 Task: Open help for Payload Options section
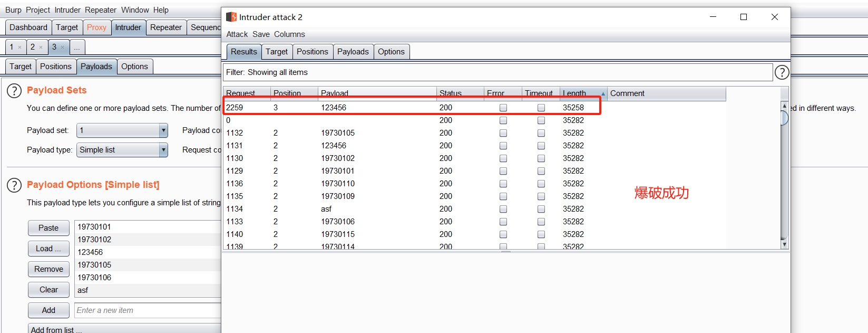(14, 185)
